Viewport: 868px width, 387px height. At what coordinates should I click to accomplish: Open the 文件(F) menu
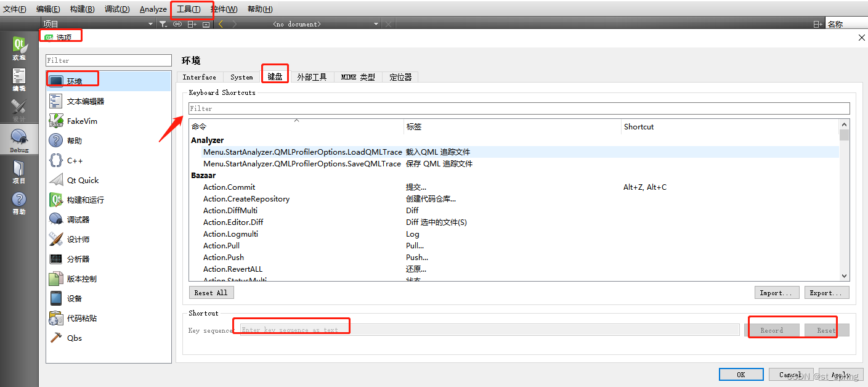pyautogui.click(x=15, y=9)
